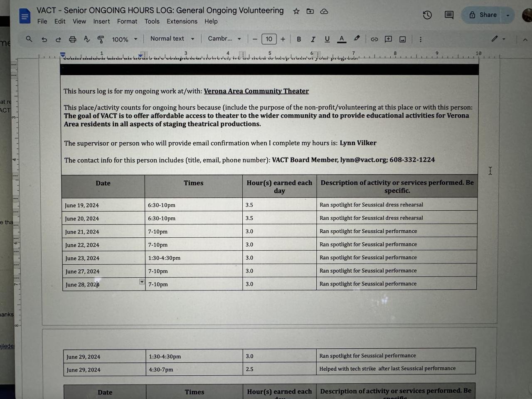Click the 'June 23, 2024' date cell
Screen dimensions: 532x399
[x=103, y=258]
